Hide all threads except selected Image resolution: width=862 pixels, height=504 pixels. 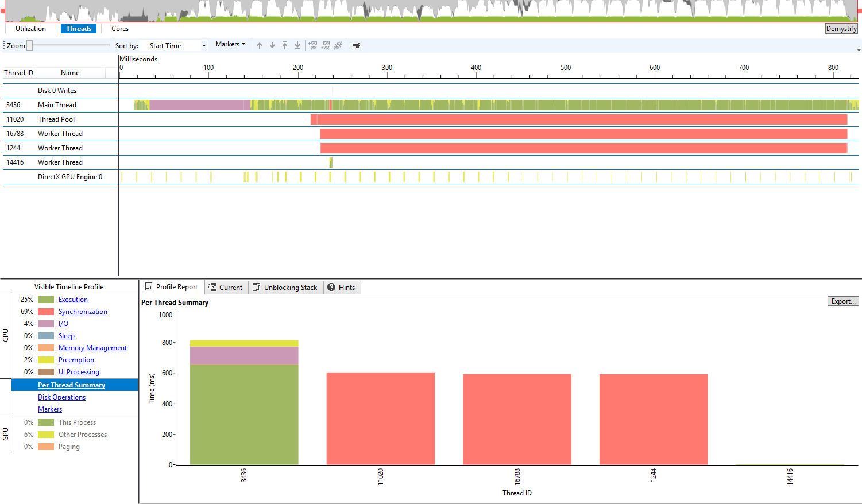click(326, 45)
